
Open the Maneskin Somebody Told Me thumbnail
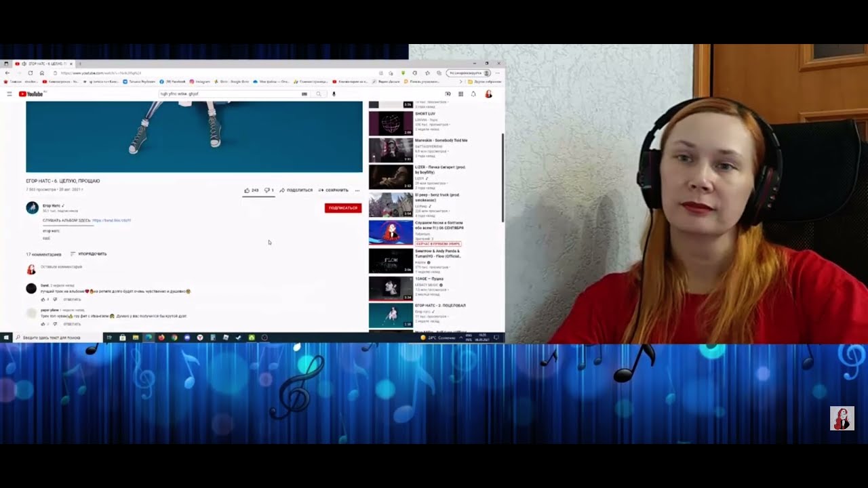(391, 150)
